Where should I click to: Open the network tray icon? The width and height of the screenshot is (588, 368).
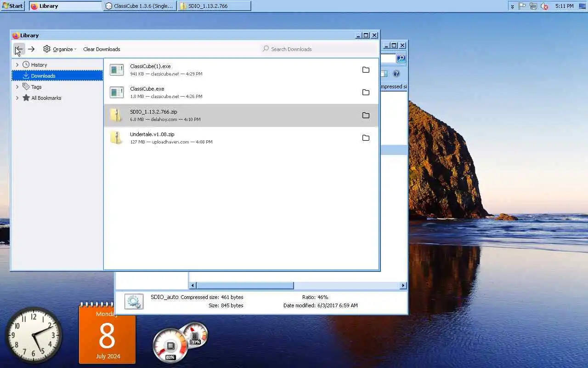pos(533,6)
